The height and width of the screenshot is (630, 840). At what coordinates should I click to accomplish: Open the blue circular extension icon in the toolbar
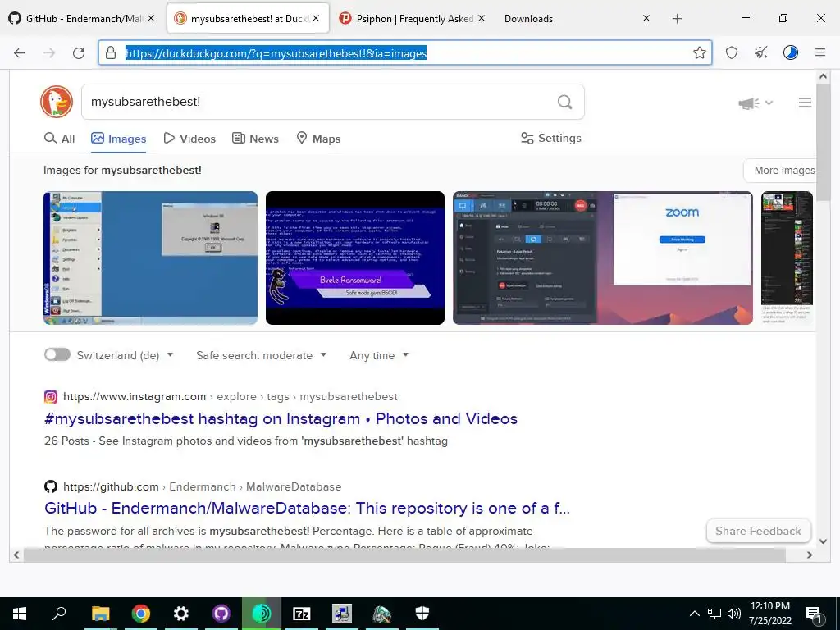790,52
